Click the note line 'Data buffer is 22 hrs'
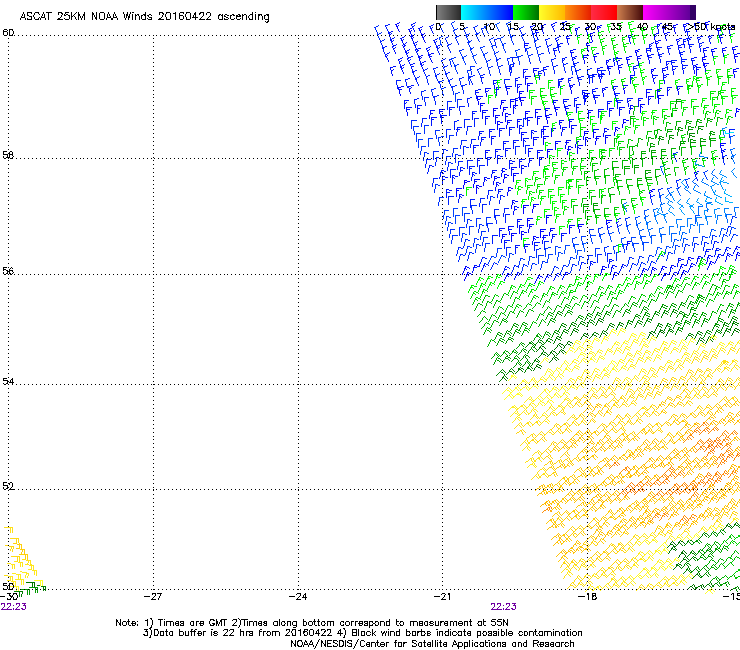The height and width of the screenshot is (650, 740). point(204,633)
